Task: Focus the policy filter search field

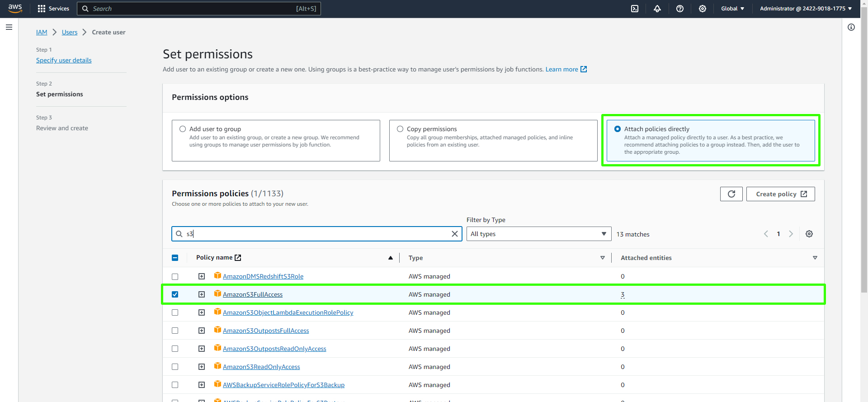Action: pos(316,234)
